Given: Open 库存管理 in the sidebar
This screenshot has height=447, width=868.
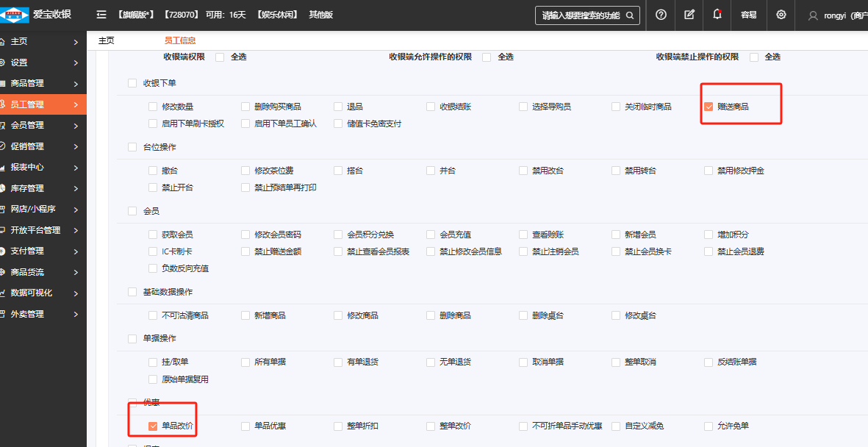Looking at the screenshot, I should coord(27,188).
